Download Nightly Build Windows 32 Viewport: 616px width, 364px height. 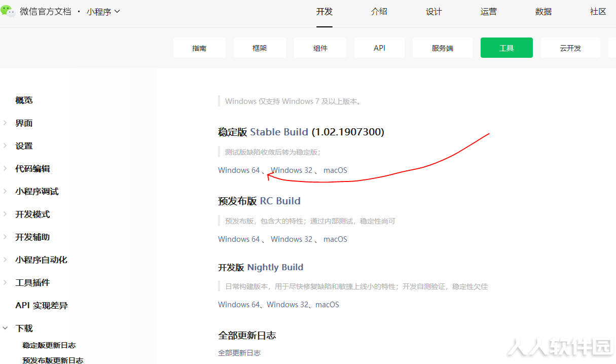coord(287,305)
